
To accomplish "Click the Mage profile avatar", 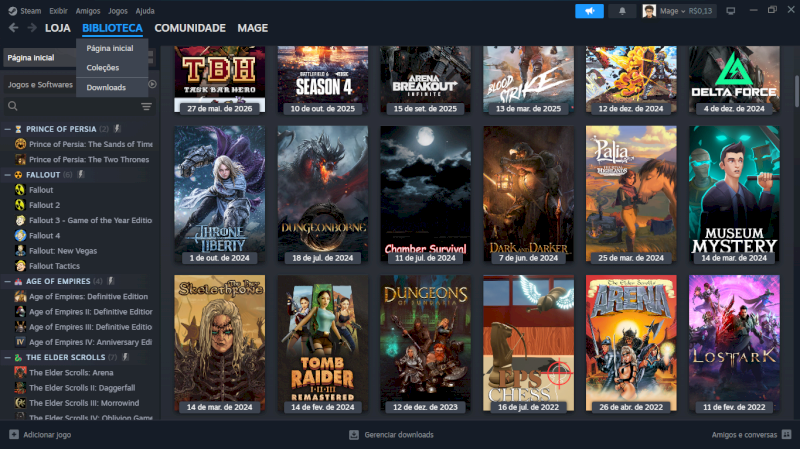I will pos(649,11).
